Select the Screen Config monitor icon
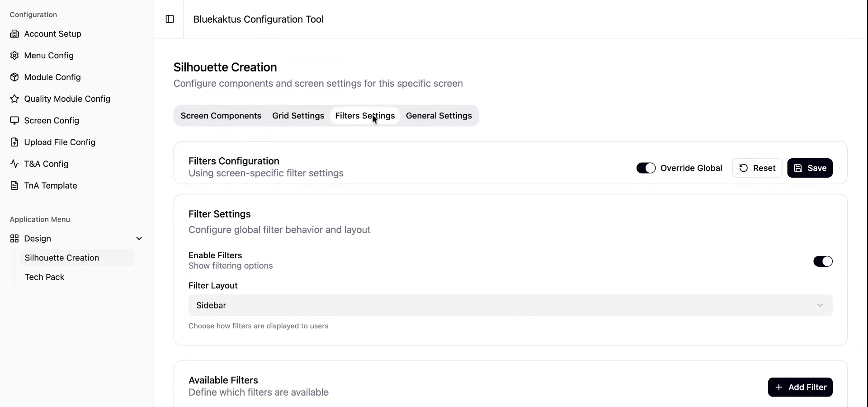The height and width of the screenshot is (407, 868). (15, 120)
